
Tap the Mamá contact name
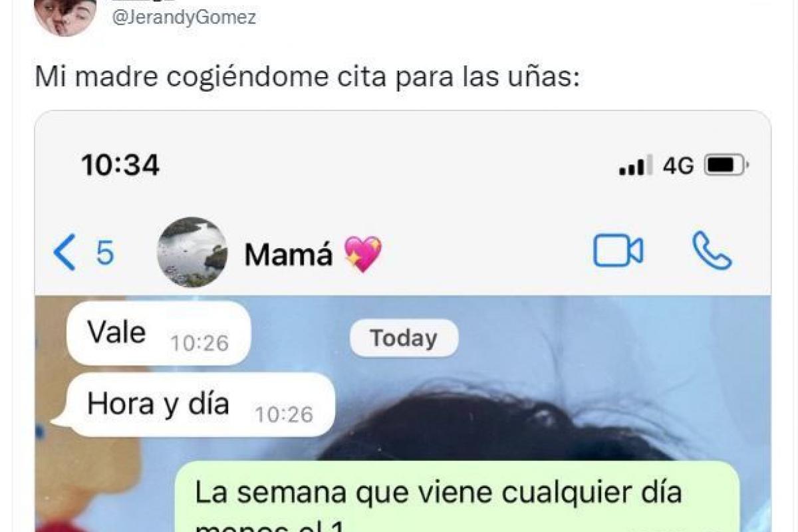pyautogui.click(x=288, y=254)
